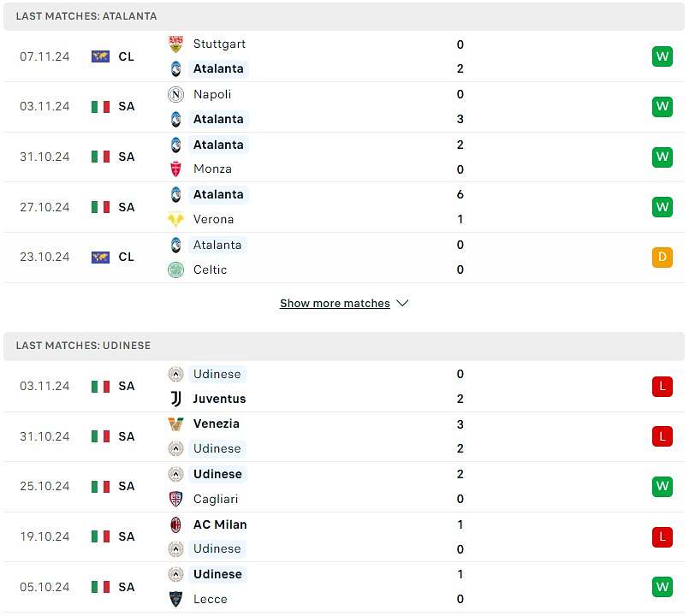
Task: Select the Last Matches: Udinese header
Action: point(344,346)
